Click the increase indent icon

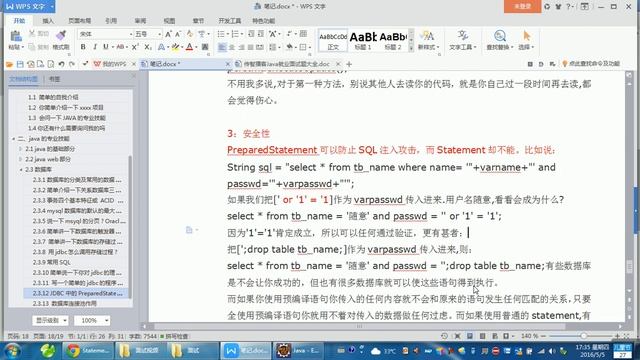260,34
